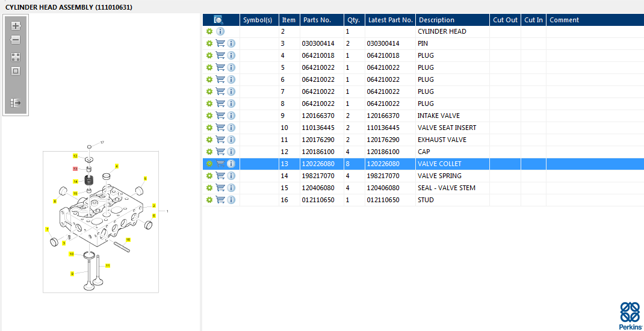Click gear icon on CYLINDER HEAD row
Viewport: 644px width, 331px height.
pos(209,32)
